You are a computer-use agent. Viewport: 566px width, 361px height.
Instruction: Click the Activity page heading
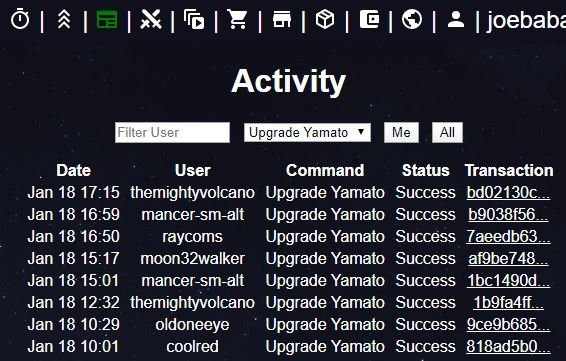point(288,82)
